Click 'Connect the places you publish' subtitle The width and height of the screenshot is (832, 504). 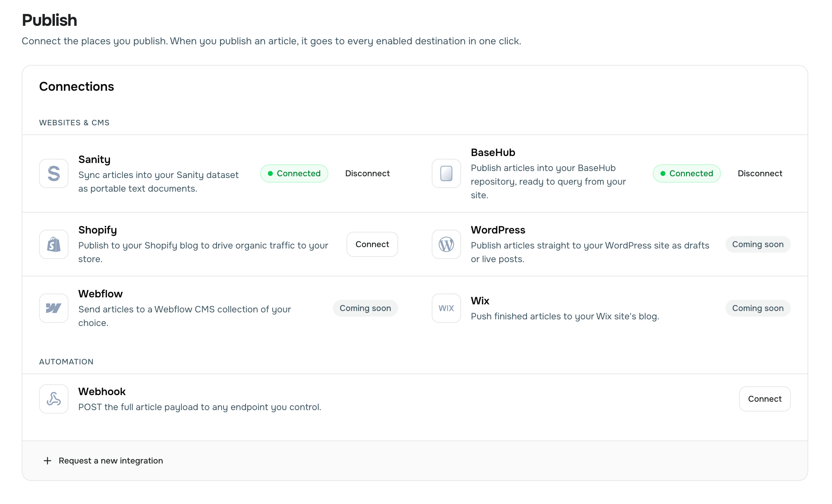click(x=271, y=41)
